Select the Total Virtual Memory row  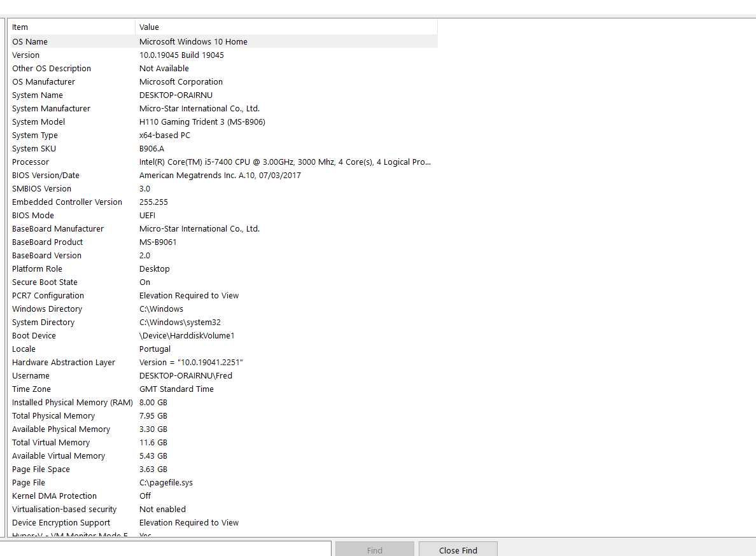[x=223, y=442]
